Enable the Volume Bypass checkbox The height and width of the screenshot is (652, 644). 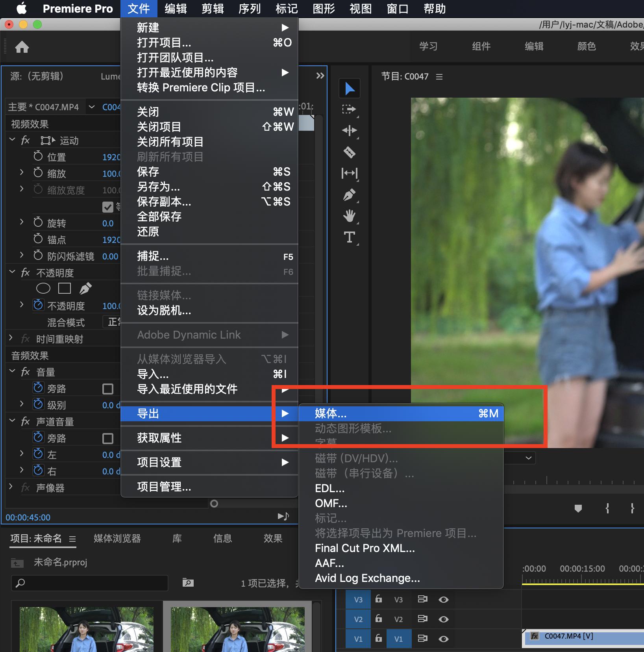coord(108,389)
